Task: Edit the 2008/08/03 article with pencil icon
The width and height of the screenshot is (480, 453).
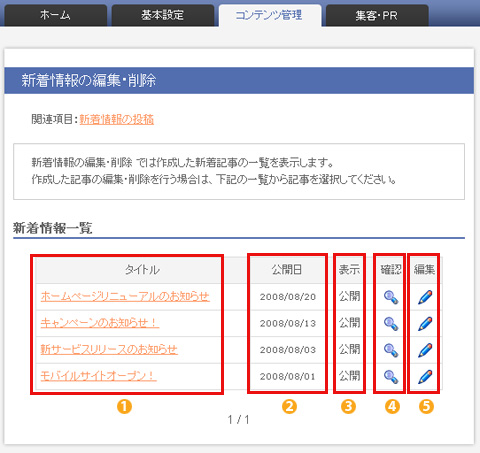Action: (425, 350)
